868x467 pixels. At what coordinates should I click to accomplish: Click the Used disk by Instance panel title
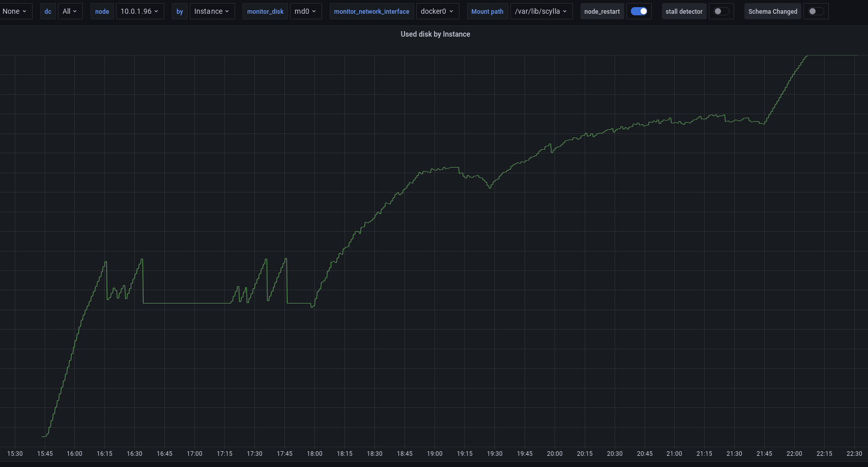[435, 34]
